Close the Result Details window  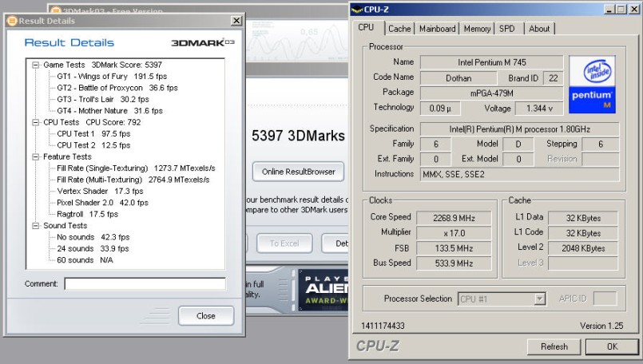[236, 21]
